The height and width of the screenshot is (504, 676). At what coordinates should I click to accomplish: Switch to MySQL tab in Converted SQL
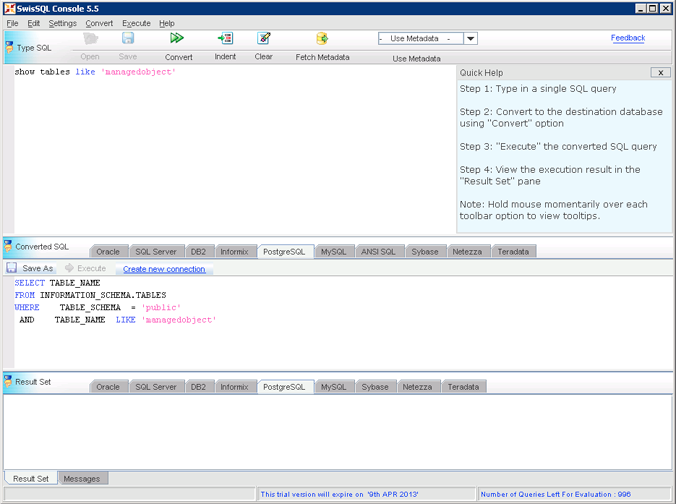(x=333, y=252)
